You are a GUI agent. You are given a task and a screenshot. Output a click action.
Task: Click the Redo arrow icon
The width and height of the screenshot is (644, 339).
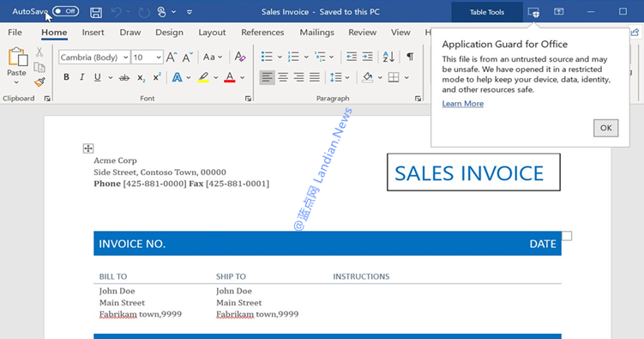(144, 12)
